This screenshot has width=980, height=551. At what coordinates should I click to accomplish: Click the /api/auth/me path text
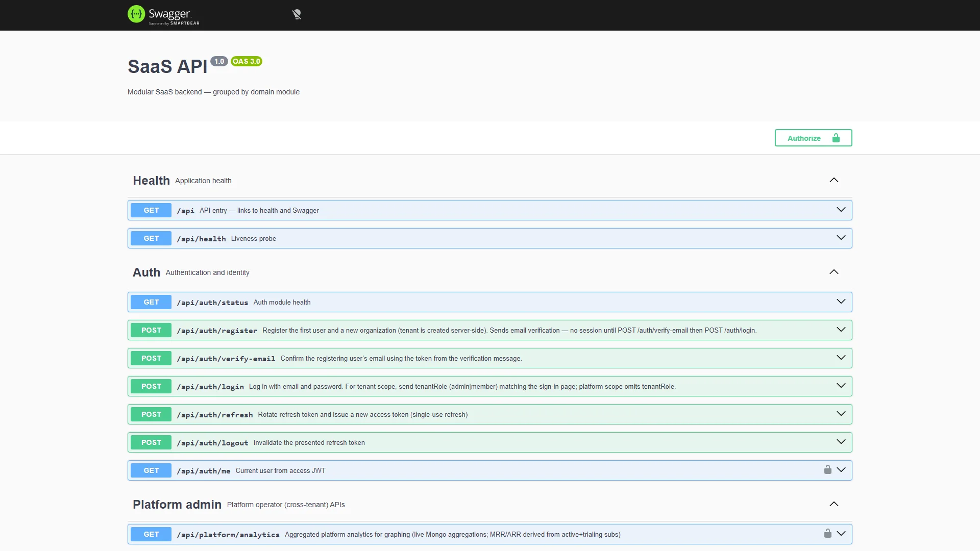[x=203, y=471]
